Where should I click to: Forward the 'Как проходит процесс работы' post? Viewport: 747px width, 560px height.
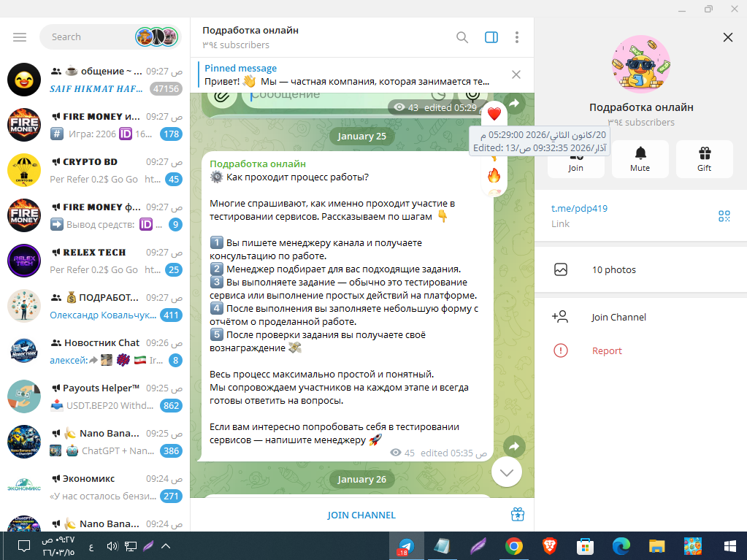point(514,447)
